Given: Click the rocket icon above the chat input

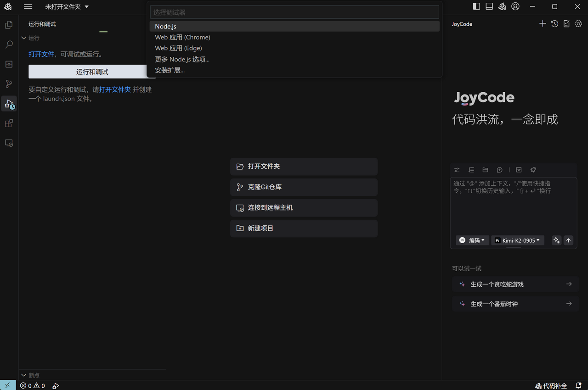Looking at the screenshot, I should click(533, 170).
